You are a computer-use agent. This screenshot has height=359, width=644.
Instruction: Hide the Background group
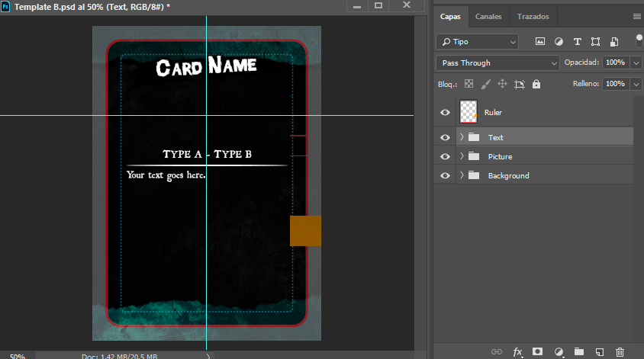pyautogui.click(x=445, y=175)
